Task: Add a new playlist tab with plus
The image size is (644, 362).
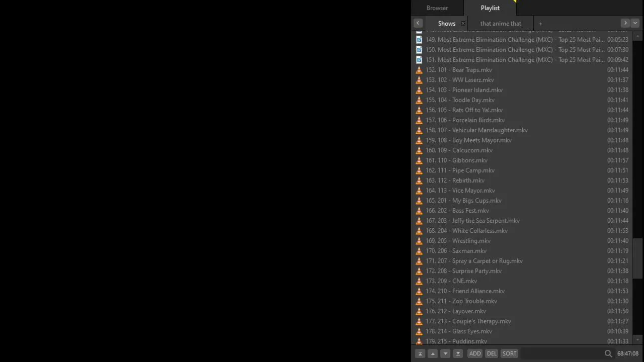Action: click(540, 24)
